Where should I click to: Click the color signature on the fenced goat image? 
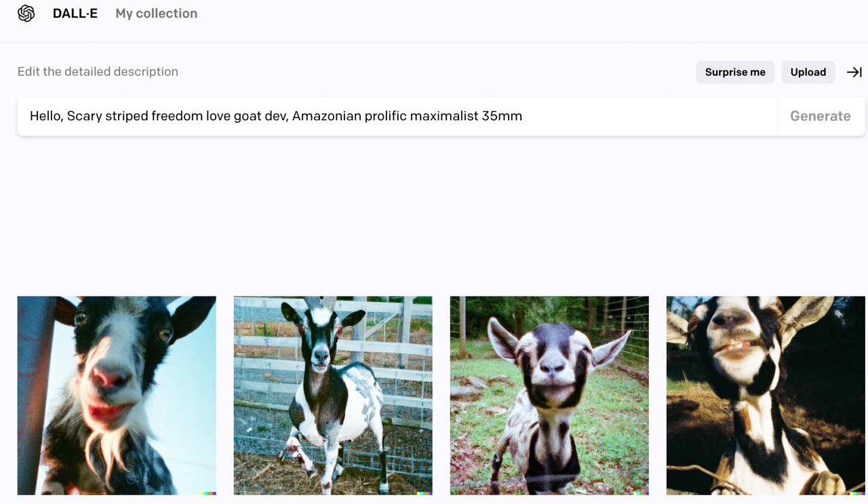point(425,493)
